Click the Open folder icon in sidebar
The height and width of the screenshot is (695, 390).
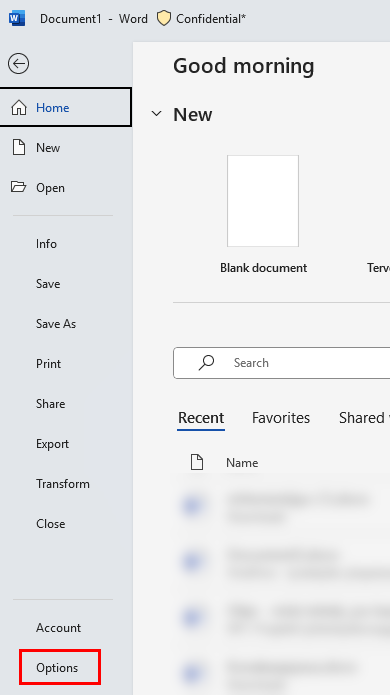[x=18, y=187]
